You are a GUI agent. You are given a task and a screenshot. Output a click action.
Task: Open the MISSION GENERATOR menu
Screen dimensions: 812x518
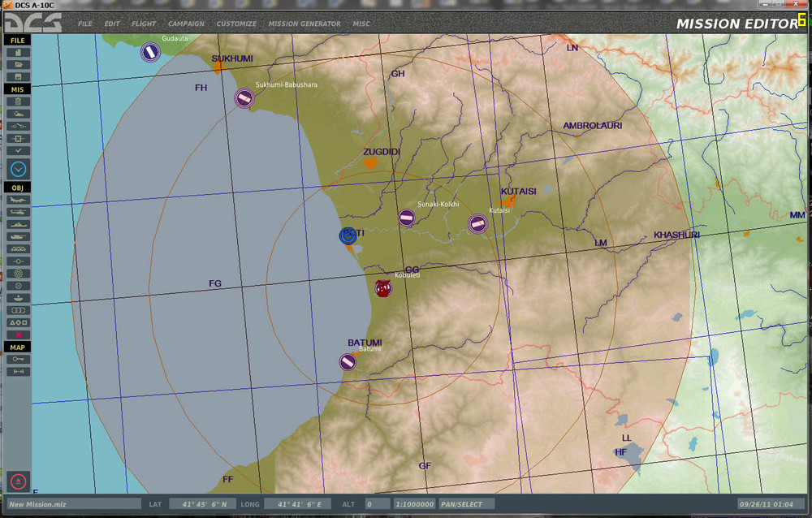(x=304, y=24)
